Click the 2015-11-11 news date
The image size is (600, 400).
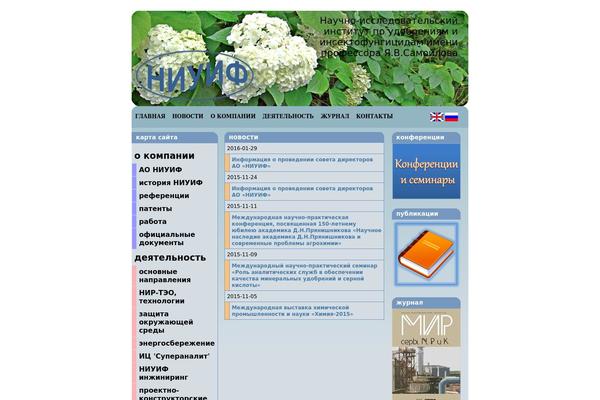click(242, 206)
